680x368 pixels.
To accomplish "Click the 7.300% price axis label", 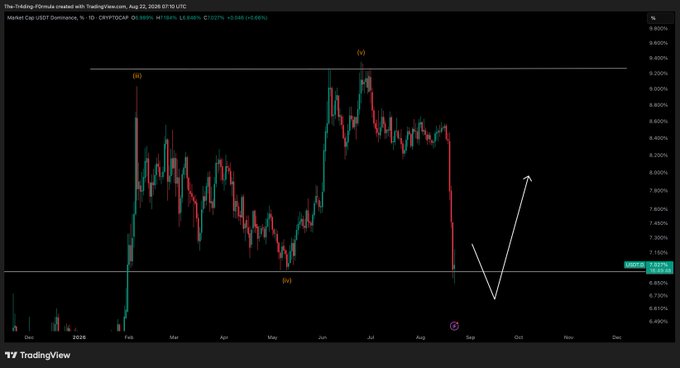I will (658, 238).
